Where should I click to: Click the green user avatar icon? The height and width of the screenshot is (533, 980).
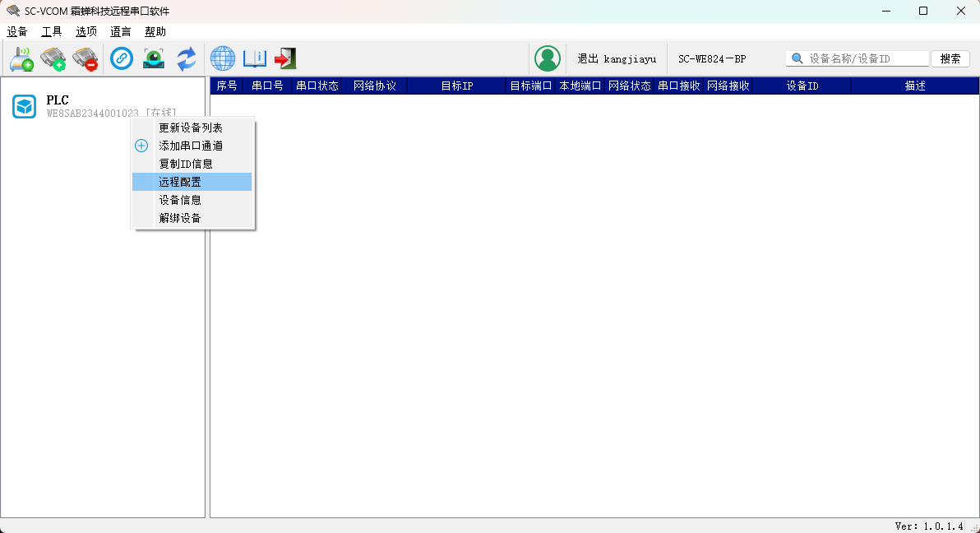coord(548,58)
